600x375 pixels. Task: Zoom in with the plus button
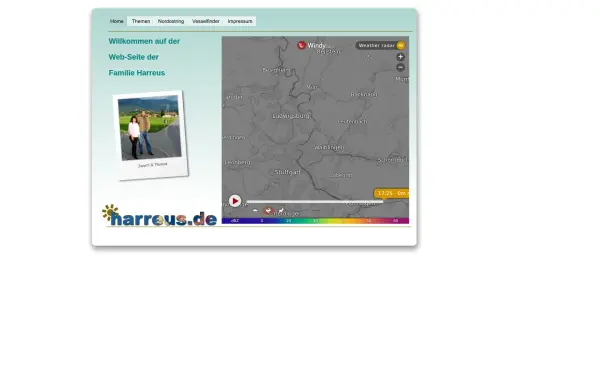[x=400, y=57]
